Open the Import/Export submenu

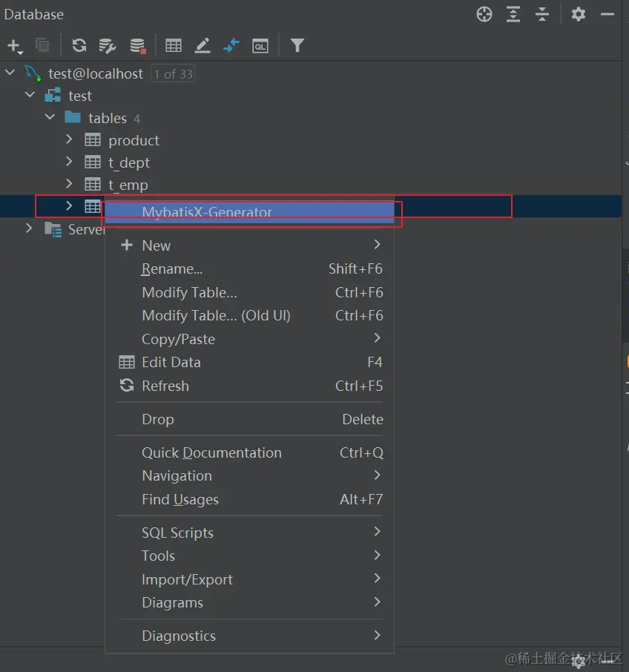pyautogui.click(x=249, y=579)
